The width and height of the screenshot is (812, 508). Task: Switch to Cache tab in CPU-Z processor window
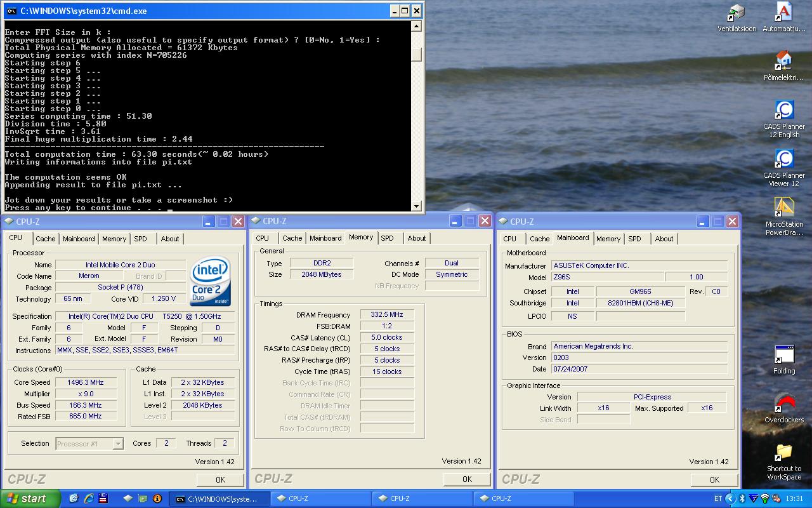pos(46,239)
